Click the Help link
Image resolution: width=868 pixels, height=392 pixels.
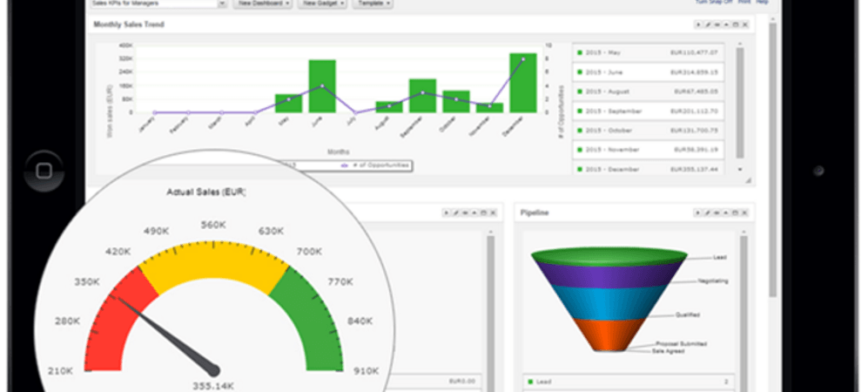pos(763,3)
